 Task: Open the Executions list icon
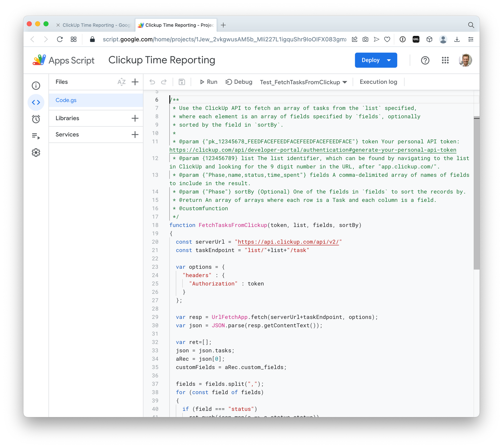[36, 136]
